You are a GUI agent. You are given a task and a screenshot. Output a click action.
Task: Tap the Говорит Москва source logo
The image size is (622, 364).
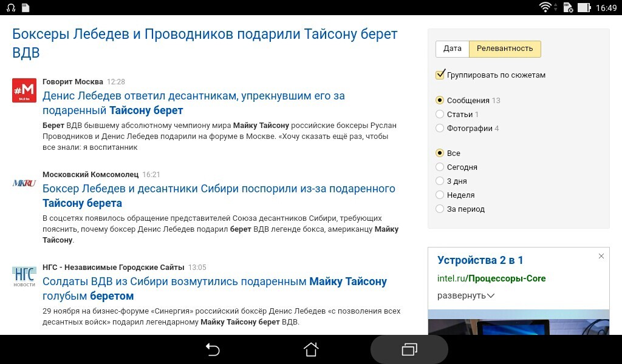click(24, 90)
